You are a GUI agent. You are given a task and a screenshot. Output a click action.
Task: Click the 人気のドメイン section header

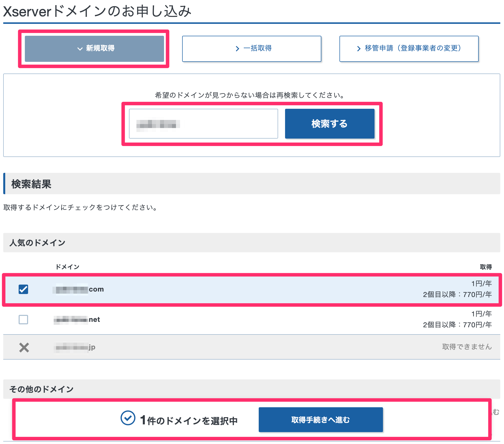252,243
